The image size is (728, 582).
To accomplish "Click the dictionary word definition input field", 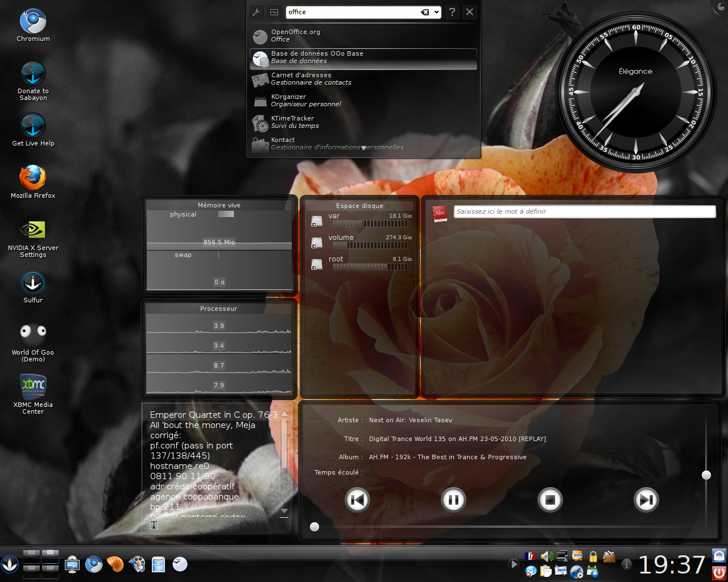I will (584, 211).
